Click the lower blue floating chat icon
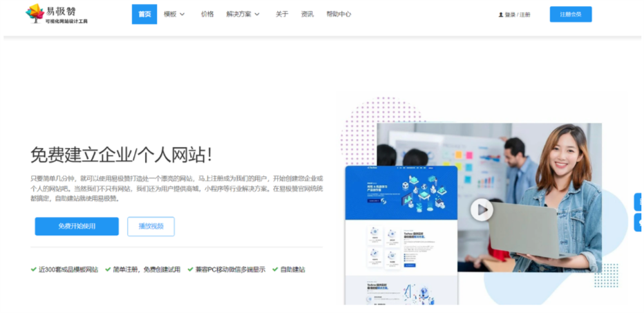The image size is (644, 313). click(638, 222)
